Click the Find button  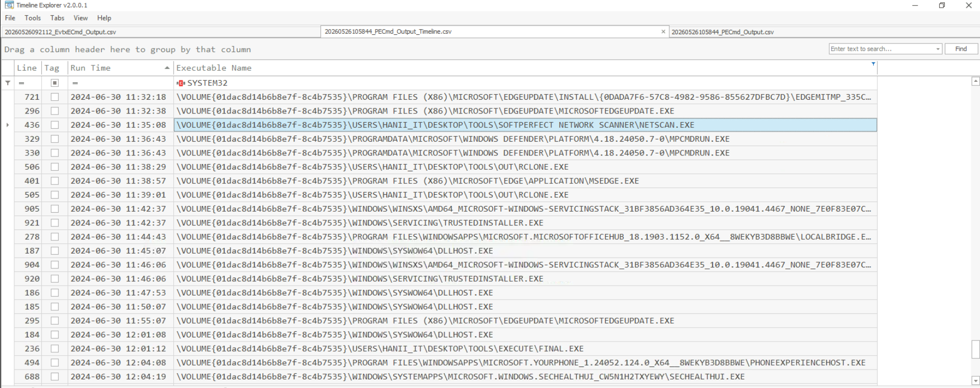point(961,49)
